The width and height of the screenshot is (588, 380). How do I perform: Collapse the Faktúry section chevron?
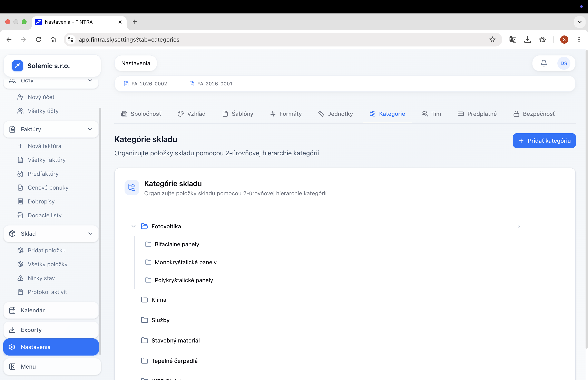pyautogui.click(x=90, y=129)
